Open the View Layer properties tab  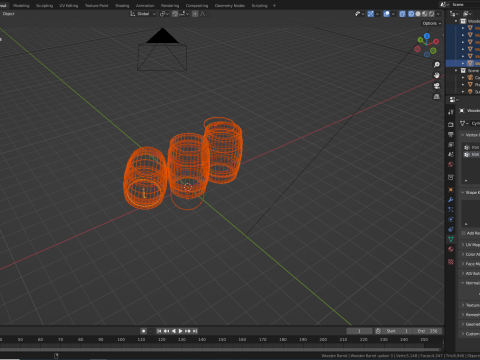point(451,144)
